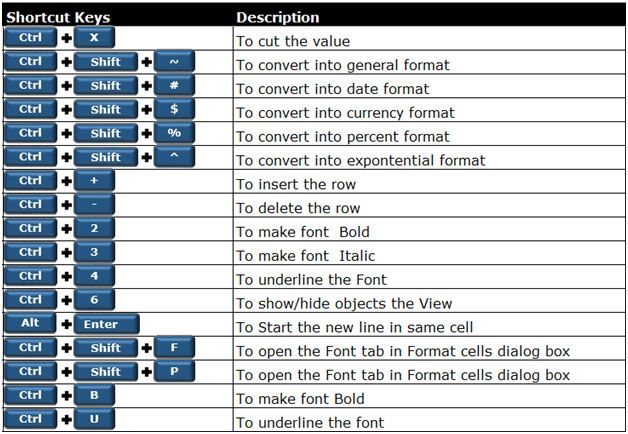Click the 6 key for show/hide objects
This screenshot has height=434, width=628.
click(94, 300)
